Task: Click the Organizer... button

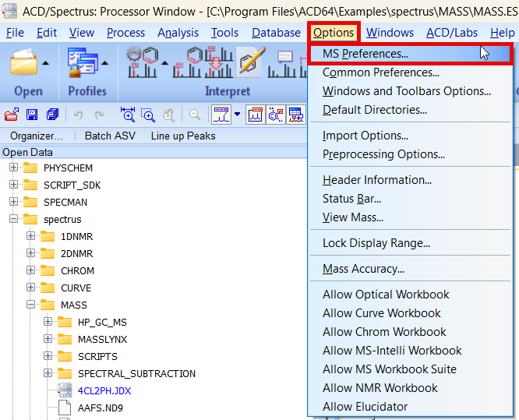Action: tap(37, 136)
